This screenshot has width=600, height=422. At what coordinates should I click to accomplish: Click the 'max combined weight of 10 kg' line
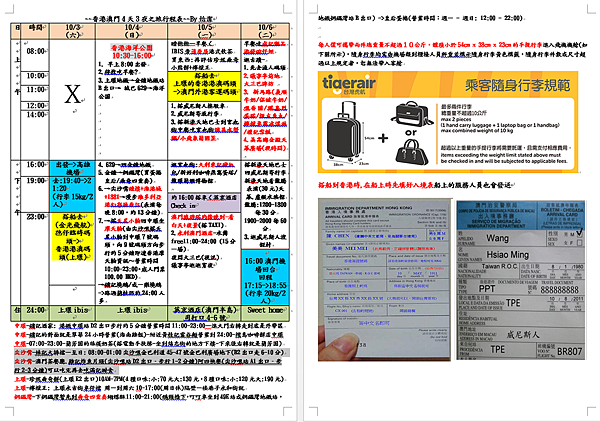[476, 131]
